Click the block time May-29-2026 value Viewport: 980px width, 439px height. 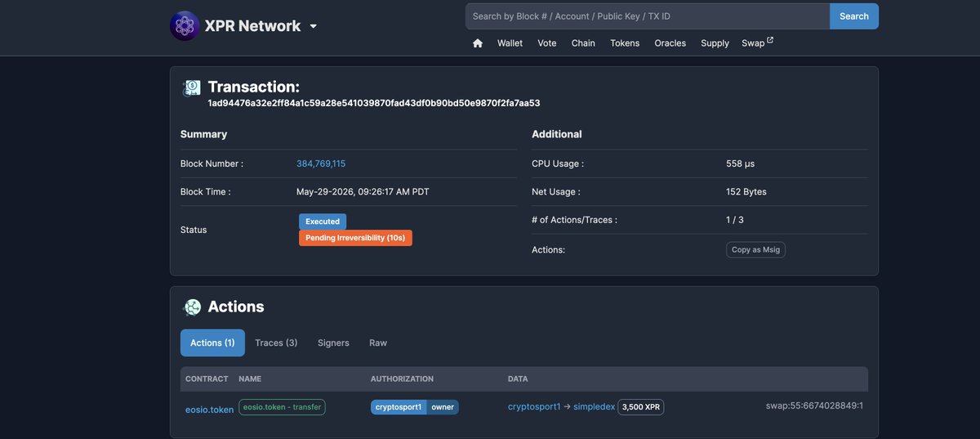[363, 192]
